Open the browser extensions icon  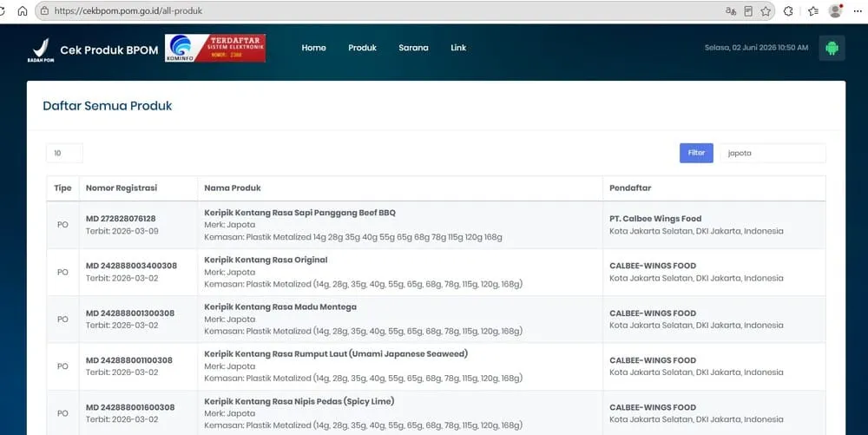pos(788,10)
